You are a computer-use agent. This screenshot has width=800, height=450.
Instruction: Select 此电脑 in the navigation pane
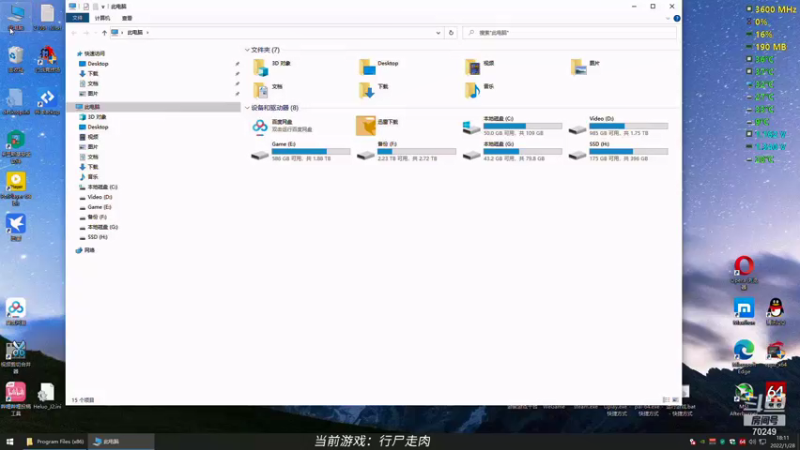92,107
